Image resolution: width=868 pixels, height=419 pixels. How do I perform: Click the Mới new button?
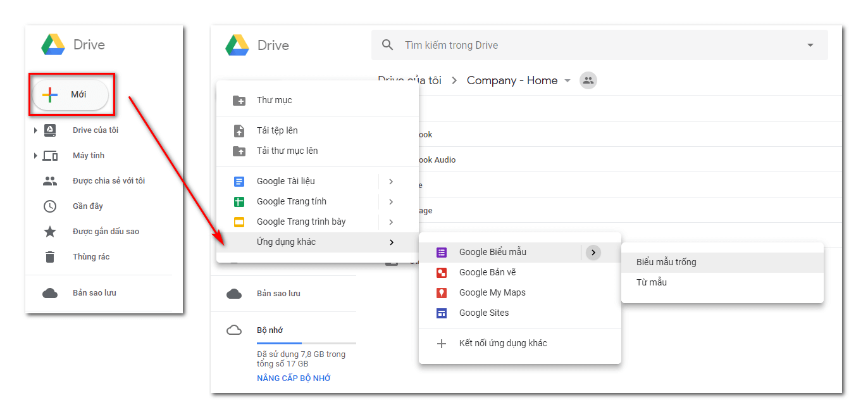(70, 94)
